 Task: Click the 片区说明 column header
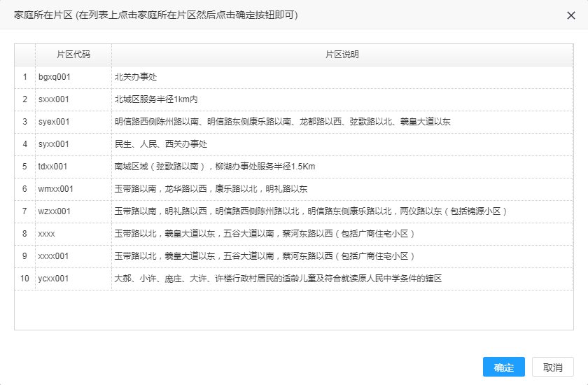342,55
